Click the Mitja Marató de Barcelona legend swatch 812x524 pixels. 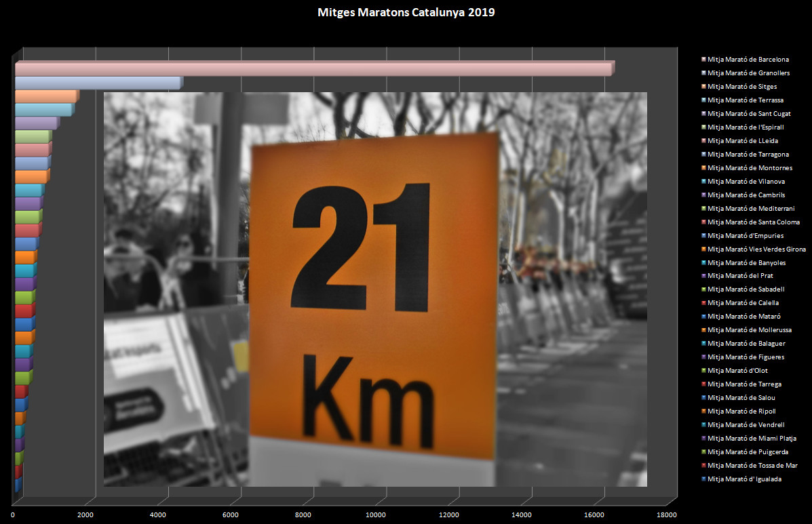[703, 60]
